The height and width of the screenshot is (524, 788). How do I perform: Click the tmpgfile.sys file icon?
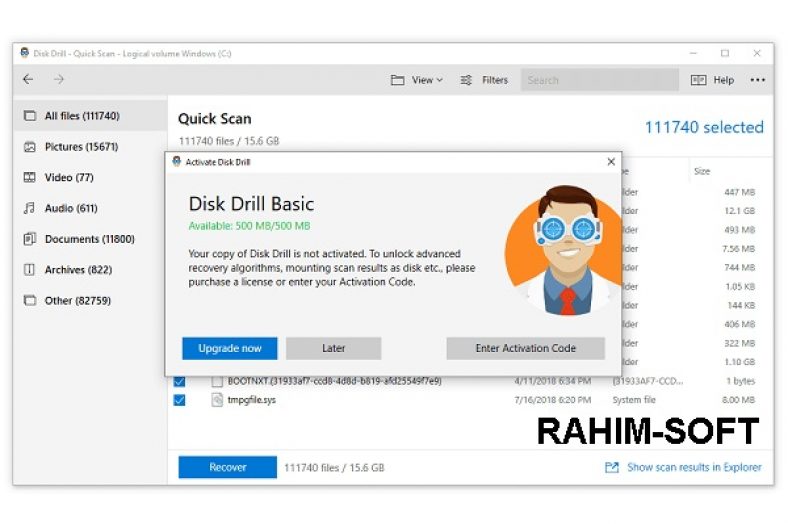click(x=217, y=400)
